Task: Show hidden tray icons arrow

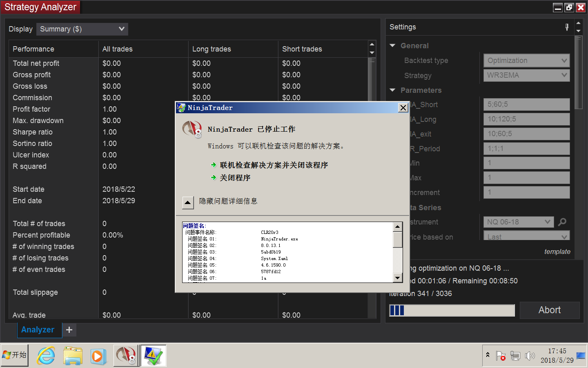Action: pos(488,355)
